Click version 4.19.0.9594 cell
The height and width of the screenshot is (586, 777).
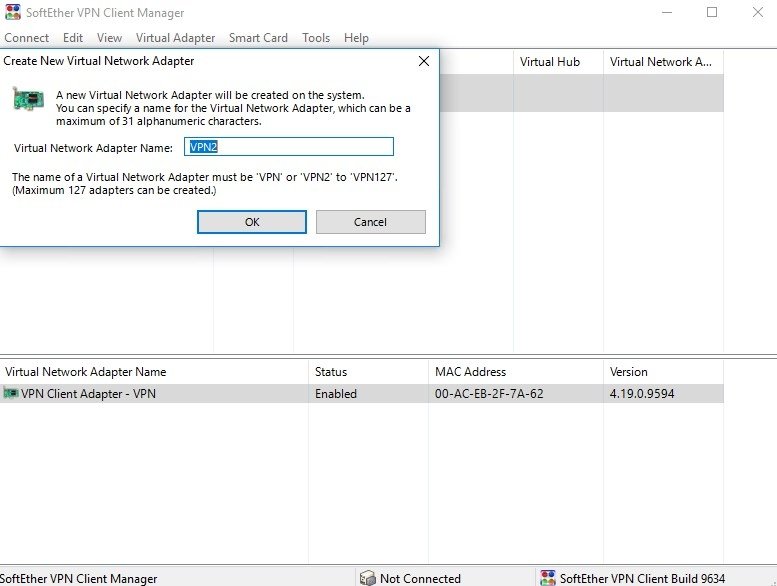pos(642,394)
